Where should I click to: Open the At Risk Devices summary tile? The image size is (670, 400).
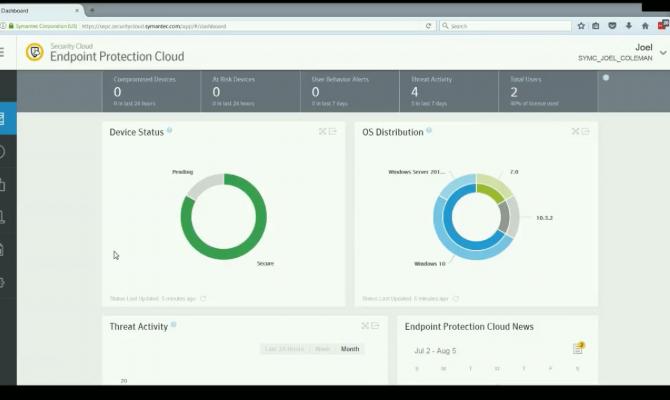click(x=250, y=91)
